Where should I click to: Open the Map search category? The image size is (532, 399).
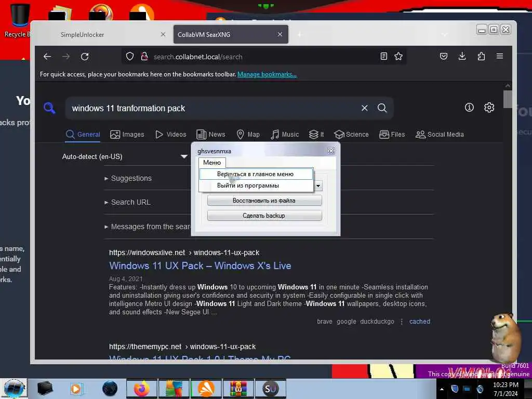[x=248, y=135]
